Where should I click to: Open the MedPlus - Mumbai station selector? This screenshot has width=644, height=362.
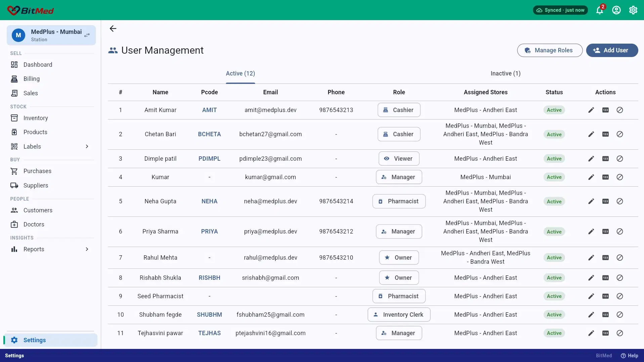(51, 35)
